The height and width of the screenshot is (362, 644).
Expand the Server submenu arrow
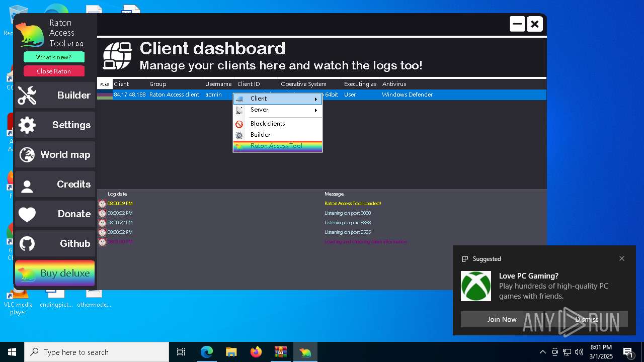[x=316, y=110]
